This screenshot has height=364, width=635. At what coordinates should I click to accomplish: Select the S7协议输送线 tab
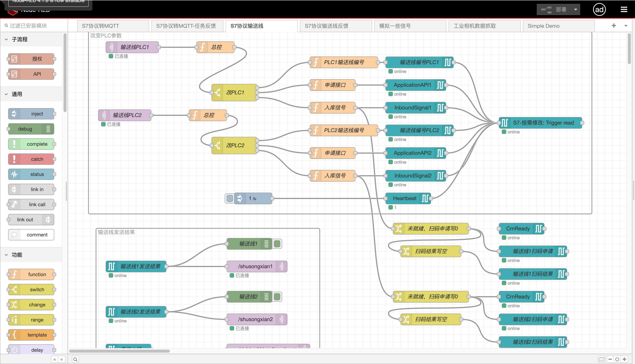click(262, 26)
